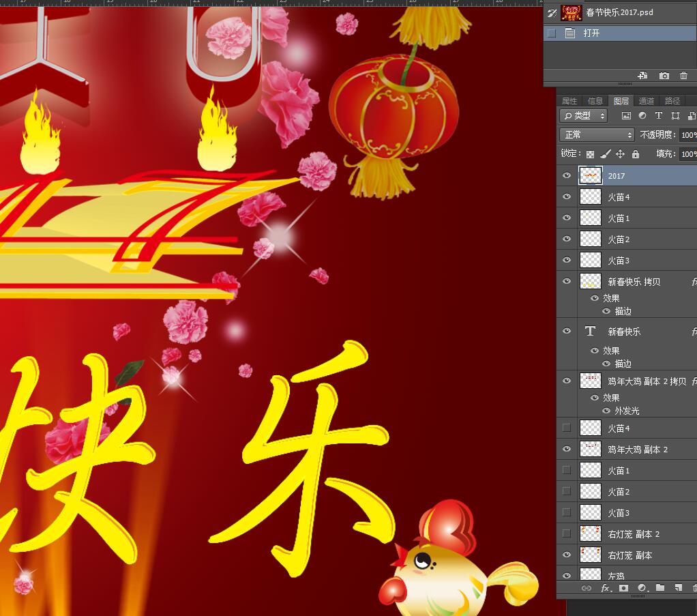The image size is (697, 616).
Task: Filter layers by pixel layers icon
Action: 626,116
